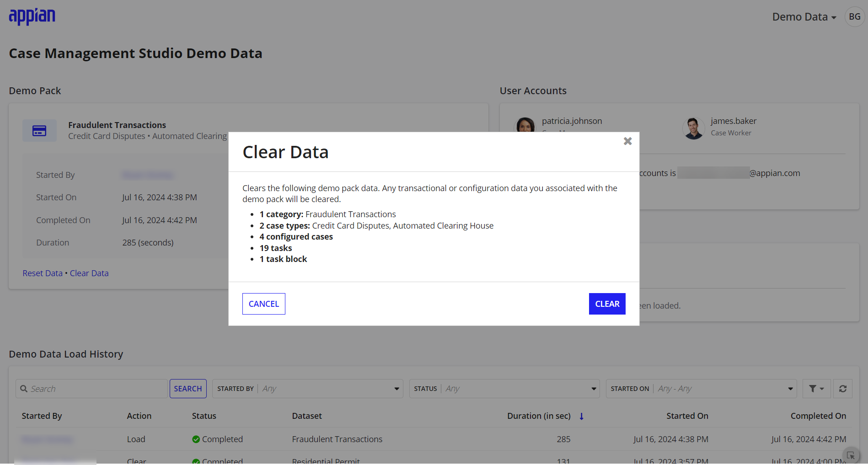Viewport: 868px width, 465px height.
Task: Click the CANCEL button in dialog
Action: [264, 304]
